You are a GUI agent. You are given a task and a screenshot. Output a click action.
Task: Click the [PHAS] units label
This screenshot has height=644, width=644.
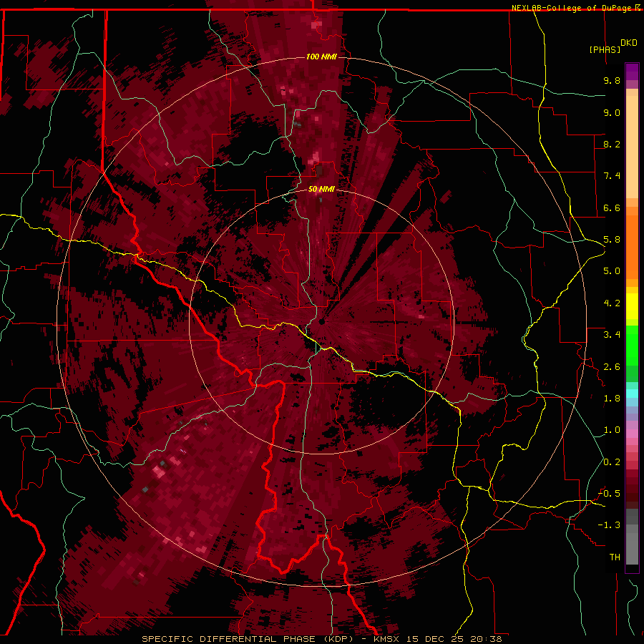tap(605, 49)
